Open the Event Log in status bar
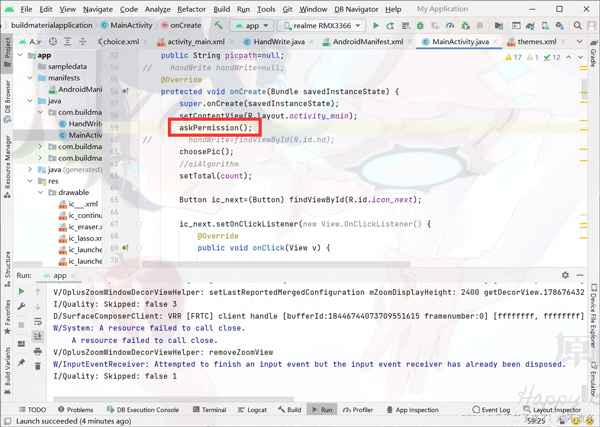This screenshot has width=600, height=427. pyautogui.click(x=490, y=410)
